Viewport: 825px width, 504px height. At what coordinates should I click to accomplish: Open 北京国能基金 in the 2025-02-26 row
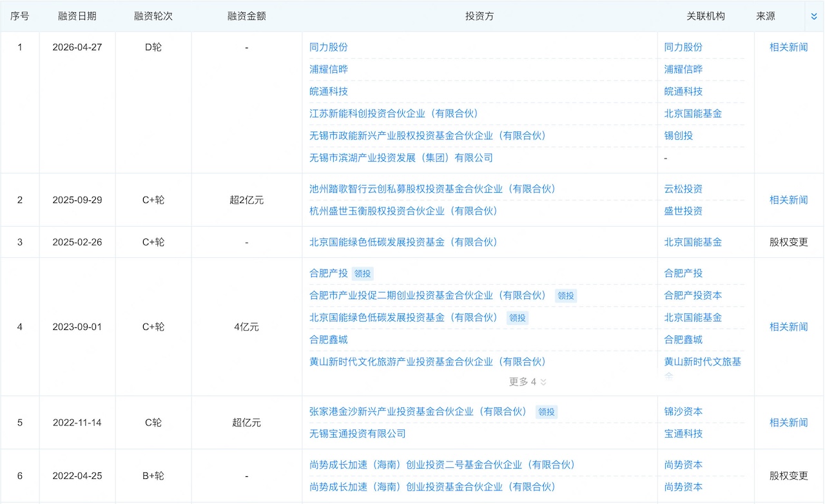click(x=694, y=242)
